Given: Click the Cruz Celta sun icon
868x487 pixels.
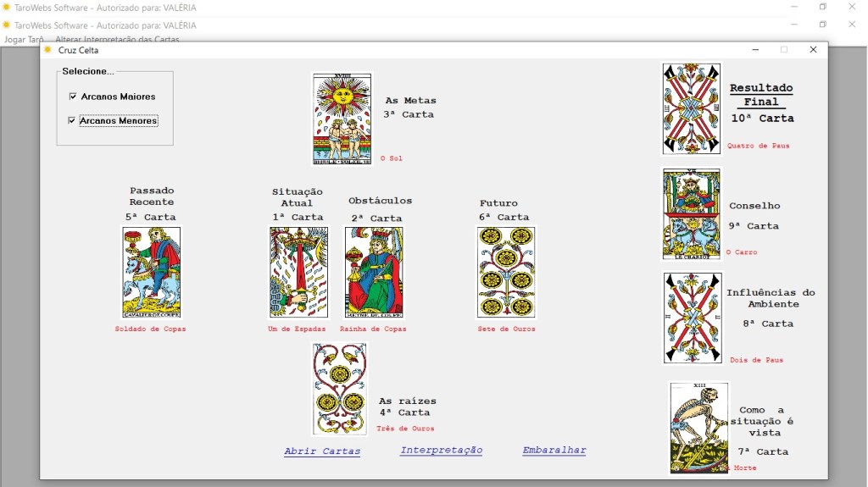Looking at the screenshot, I should [x=48, y=50].
